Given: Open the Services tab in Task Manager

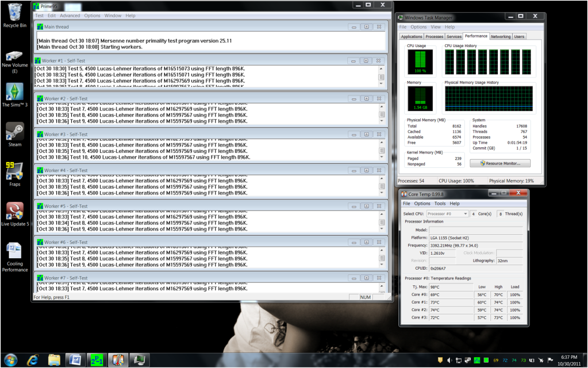Looking at the screenshot, I should (454, 37).
